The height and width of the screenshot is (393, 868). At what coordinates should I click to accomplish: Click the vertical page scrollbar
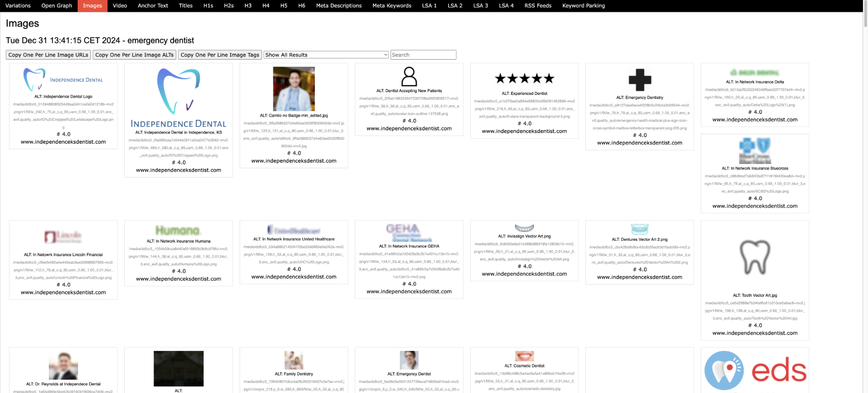[x=865, y=14]
